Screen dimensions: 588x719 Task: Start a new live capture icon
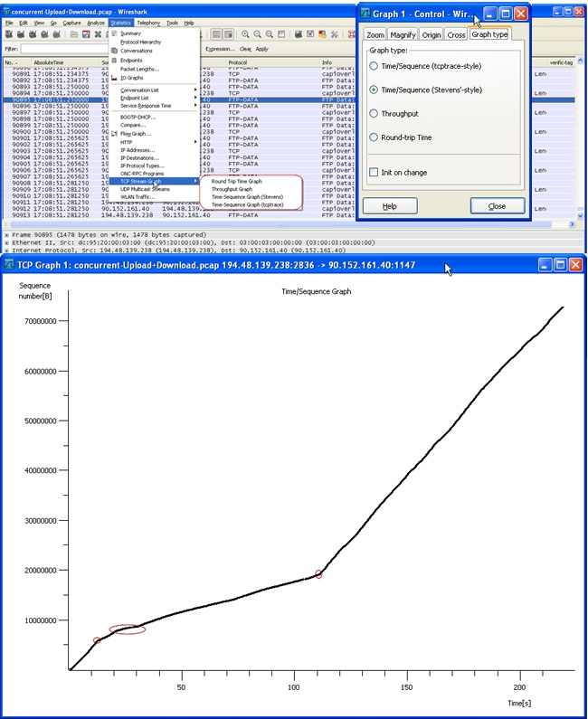tap(33, 34)
